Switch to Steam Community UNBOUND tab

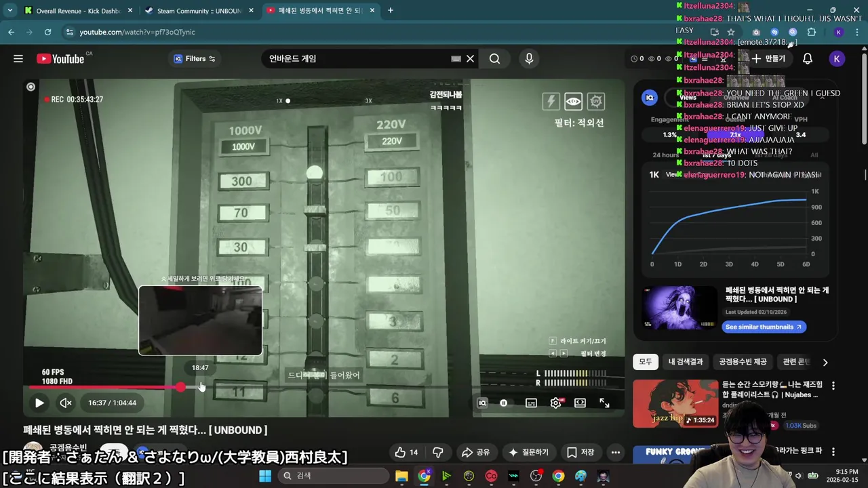pyautogui.click(x=198, y=10)
